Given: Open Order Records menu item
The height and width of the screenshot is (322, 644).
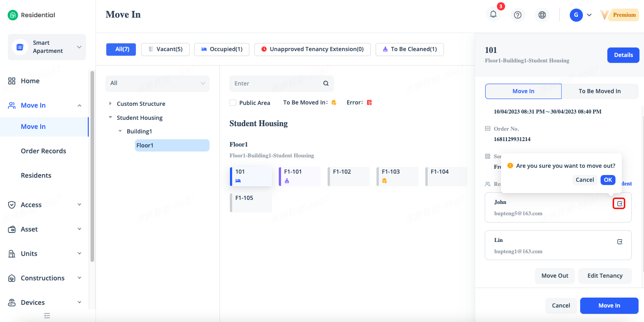Looking at the screenshot, I should 43,151.
